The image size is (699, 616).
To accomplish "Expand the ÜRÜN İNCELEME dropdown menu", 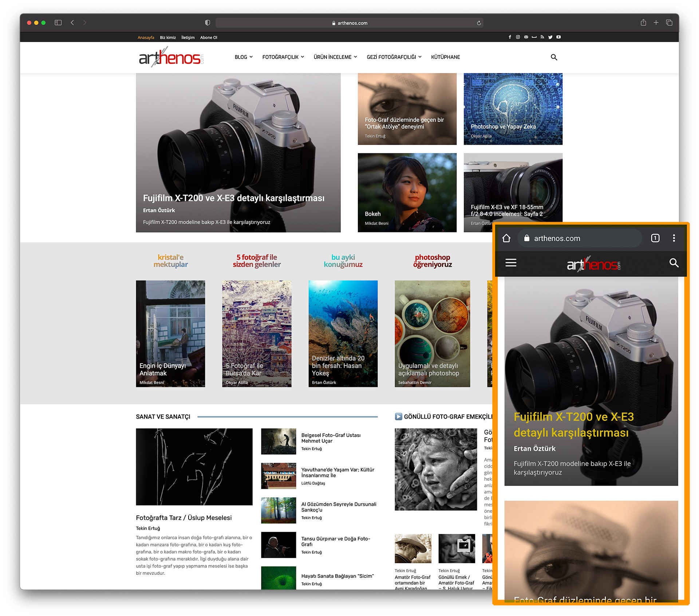I will (x=335, y=57).
